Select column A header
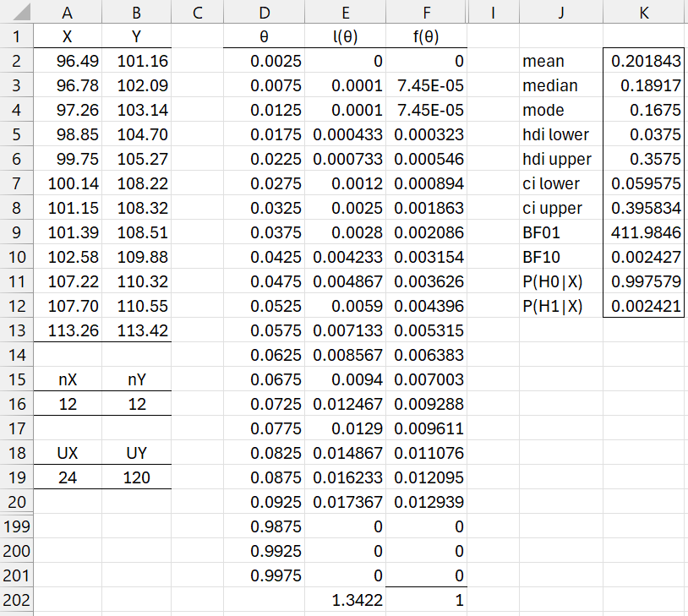This screenshot has width=688, height=616. tap(68, 13)
